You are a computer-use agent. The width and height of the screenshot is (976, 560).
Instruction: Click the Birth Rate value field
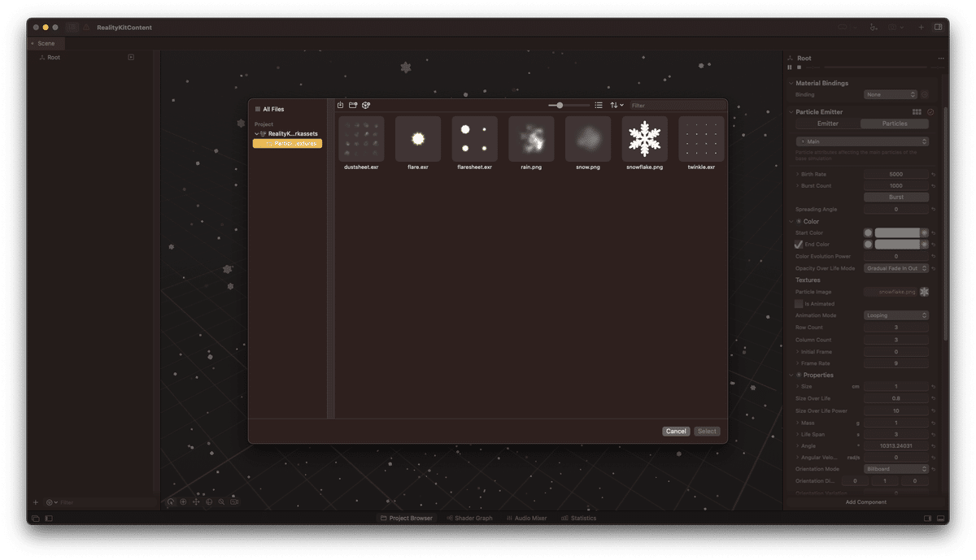896,174
